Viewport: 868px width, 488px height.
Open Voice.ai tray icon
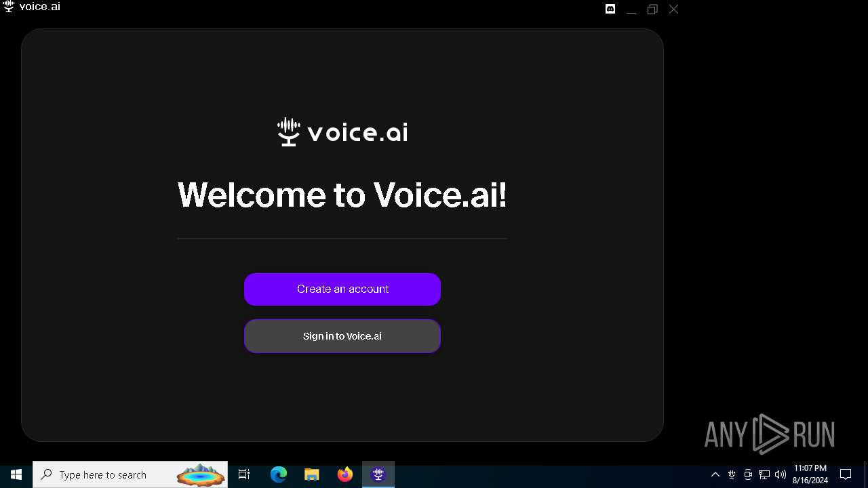(x=732, y=474)
